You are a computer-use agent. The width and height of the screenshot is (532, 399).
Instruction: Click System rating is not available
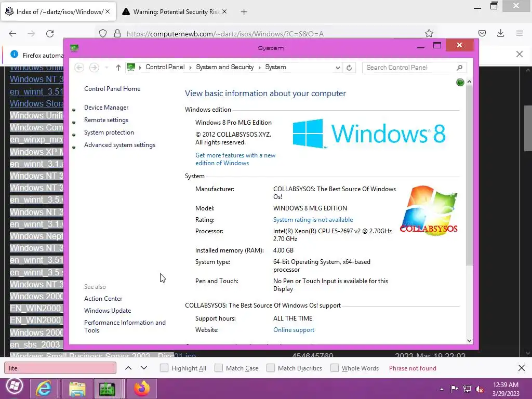click(313, 220)
